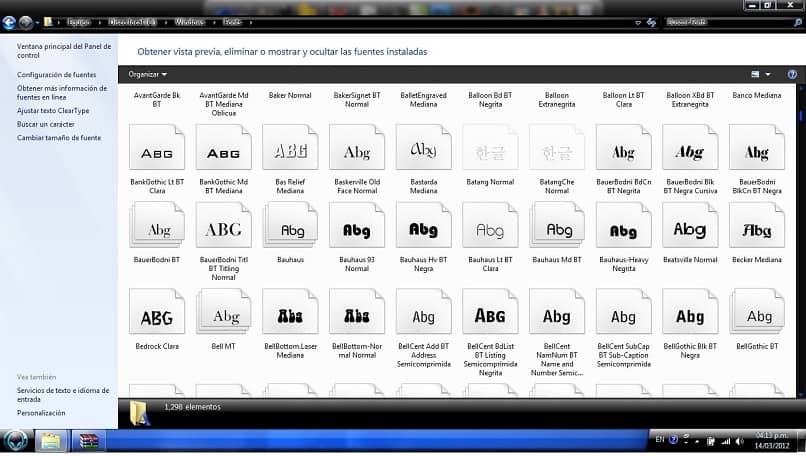Open address bar history dropdown

(x=638, y=23)
